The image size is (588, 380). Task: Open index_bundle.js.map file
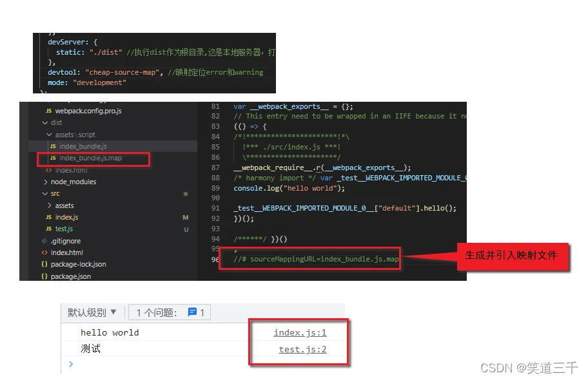(90, 158)
